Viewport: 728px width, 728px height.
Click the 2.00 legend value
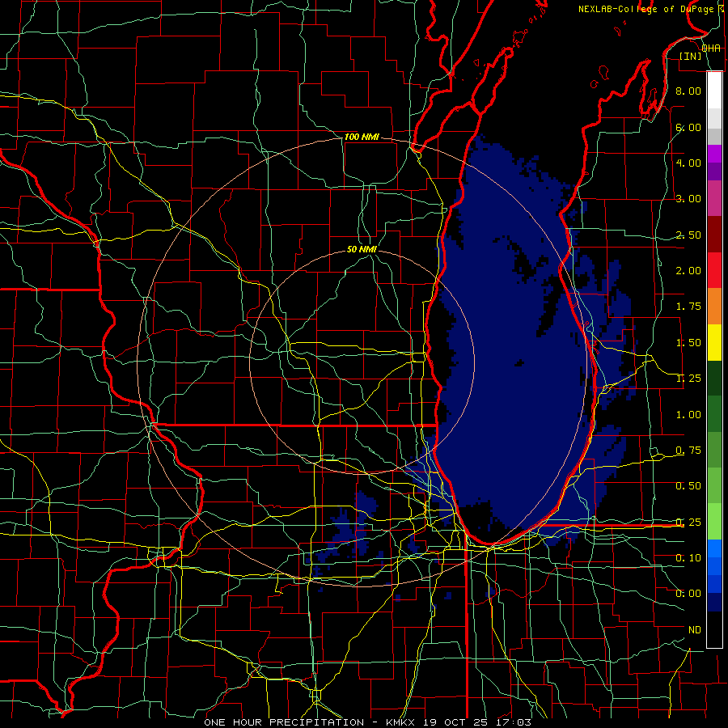[688, 271]
